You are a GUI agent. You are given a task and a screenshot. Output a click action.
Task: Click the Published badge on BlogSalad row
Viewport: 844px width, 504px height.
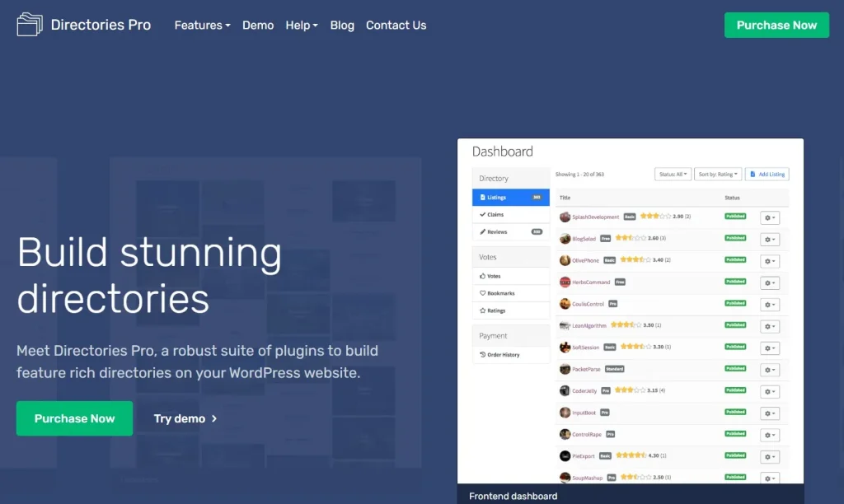pos(735,238)
